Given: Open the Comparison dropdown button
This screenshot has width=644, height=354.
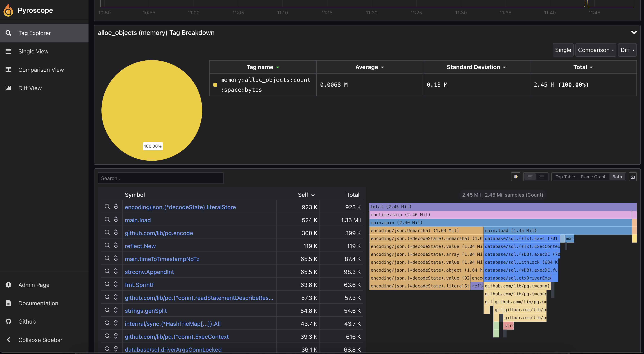Looking at the screenshot, I should (x=595, y=50).
